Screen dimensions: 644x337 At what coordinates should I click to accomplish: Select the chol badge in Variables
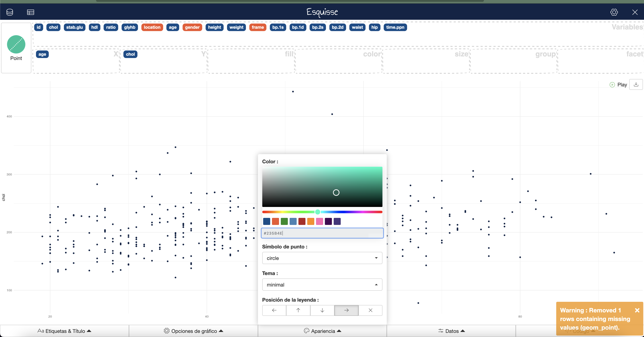click(53, 27)
